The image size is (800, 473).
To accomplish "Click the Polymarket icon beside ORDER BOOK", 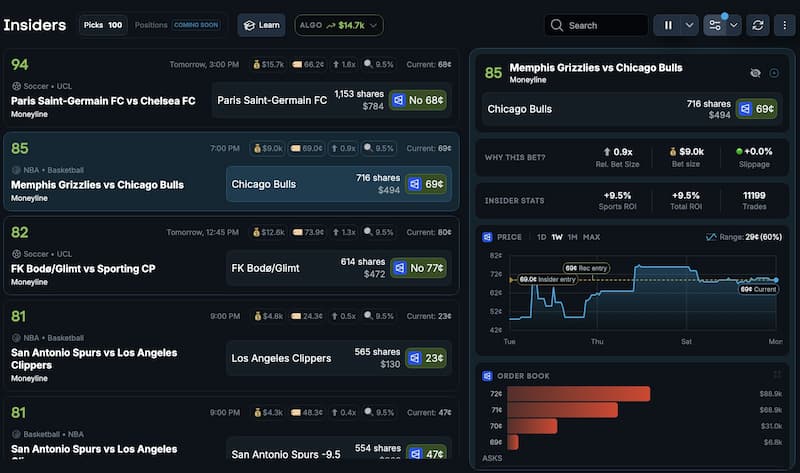I will coord(487,376).
